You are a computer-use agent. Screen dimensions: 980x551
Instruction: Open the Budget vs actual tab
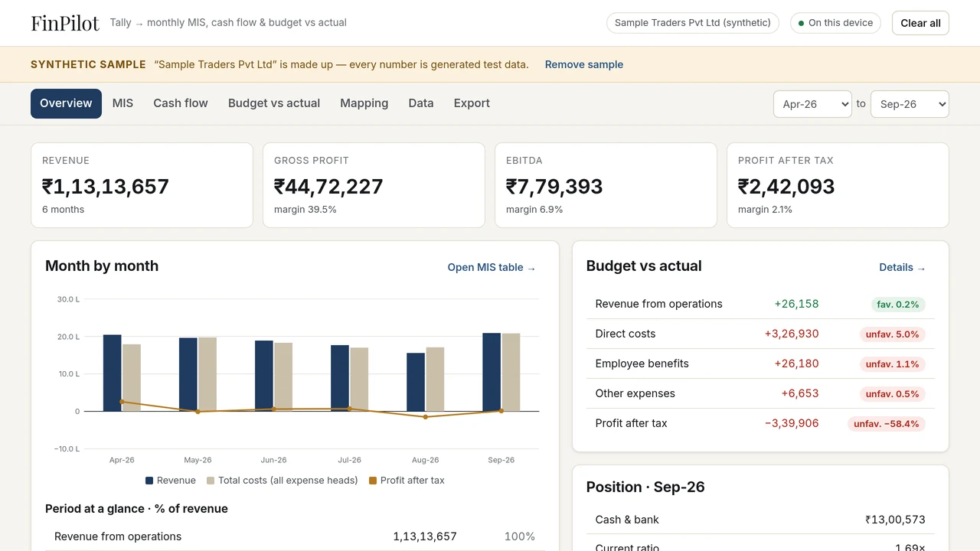(274, 103)
